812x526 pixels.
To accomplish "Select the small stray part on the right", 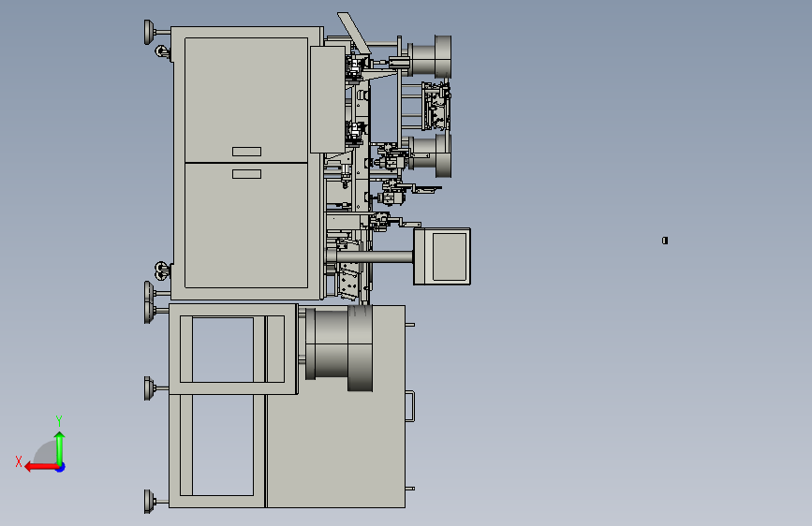I will [x=665, y=241].
